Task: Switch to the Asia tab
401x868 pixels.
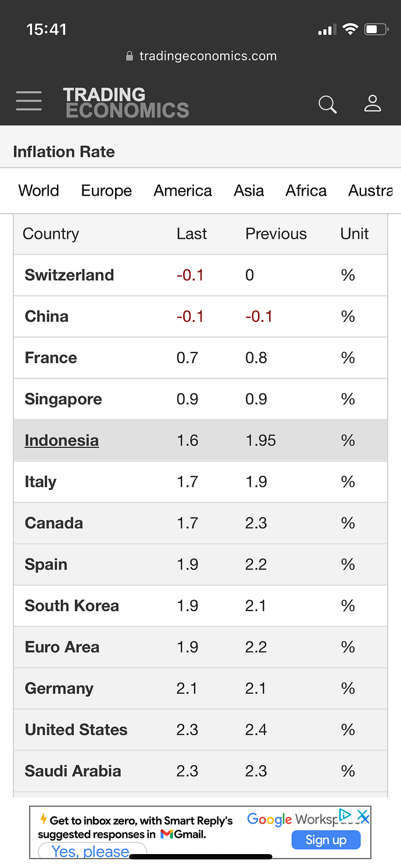Action: [x=249, y=191]
